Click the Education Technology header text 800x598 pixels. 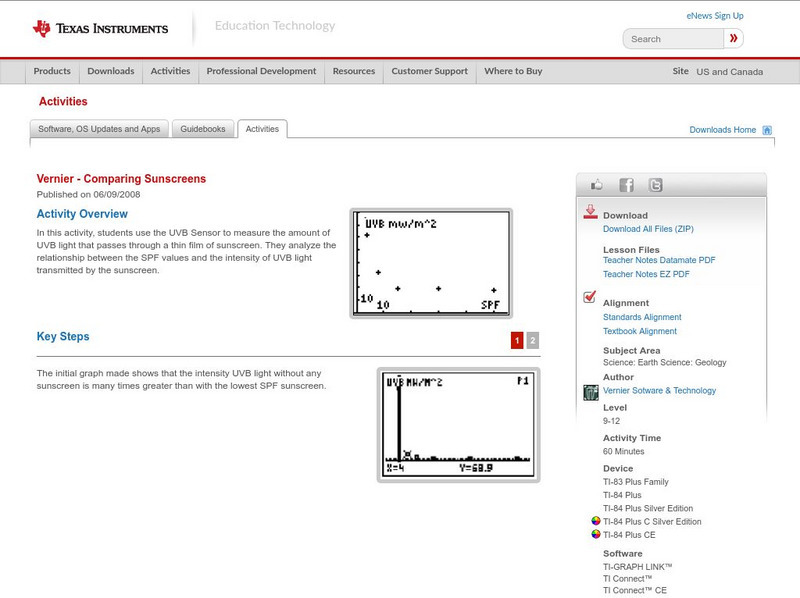coord(275,26)
